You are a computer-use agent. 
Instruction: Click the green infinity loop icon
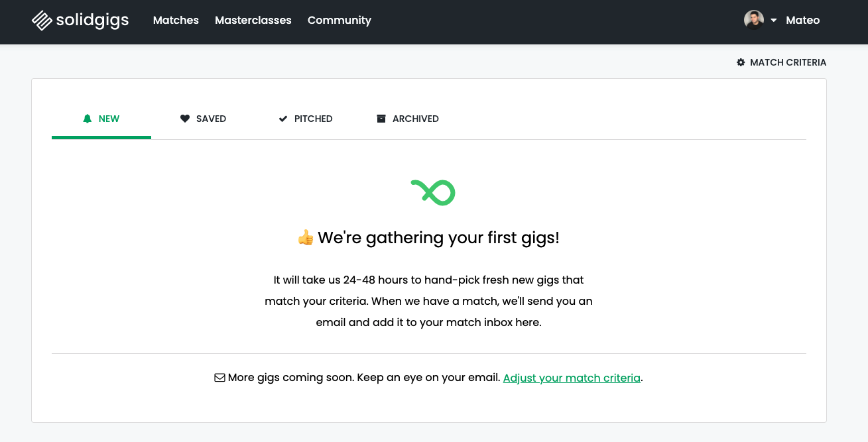coord(433,192)
